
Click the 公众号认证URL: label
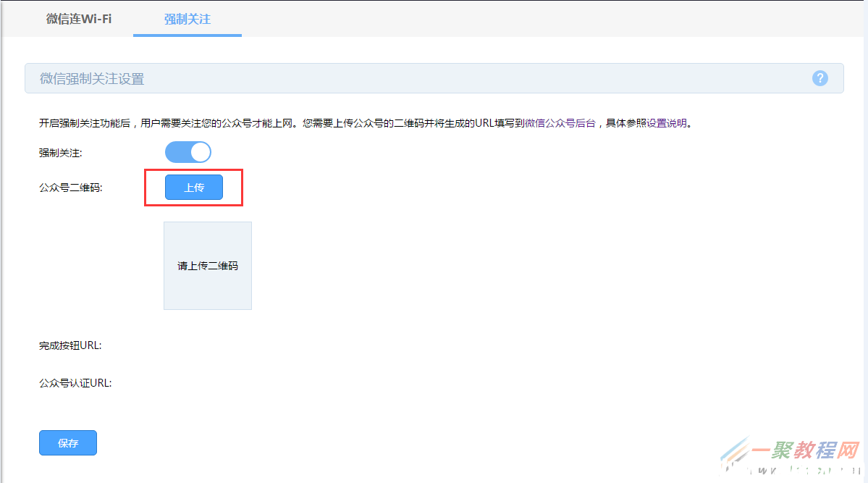[x=75, y=383]
